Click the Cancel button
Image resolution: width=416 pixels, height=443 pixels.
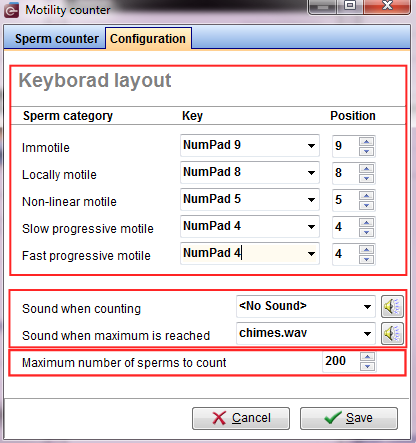point(241,418)
